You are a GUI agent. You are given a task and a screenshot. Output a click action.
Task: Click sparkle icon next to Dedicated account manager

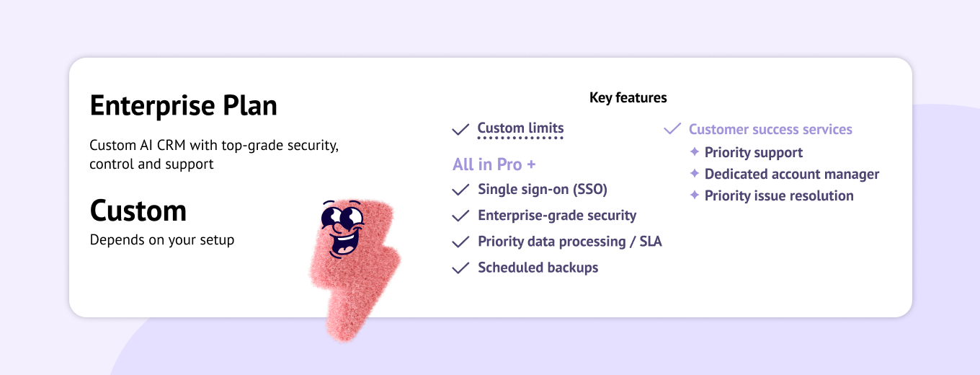[x=695, y=174]
